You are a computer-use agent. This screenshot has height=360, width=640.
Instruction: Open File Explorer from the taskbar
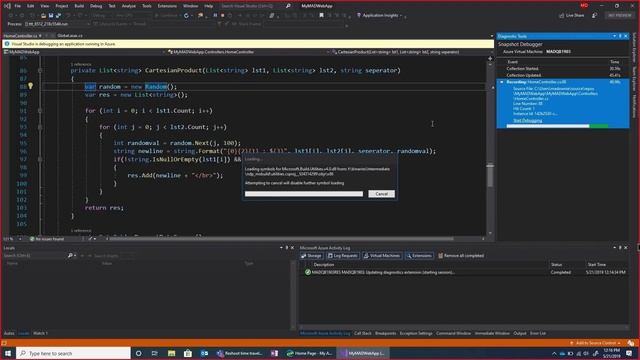(x=171, y=353)
